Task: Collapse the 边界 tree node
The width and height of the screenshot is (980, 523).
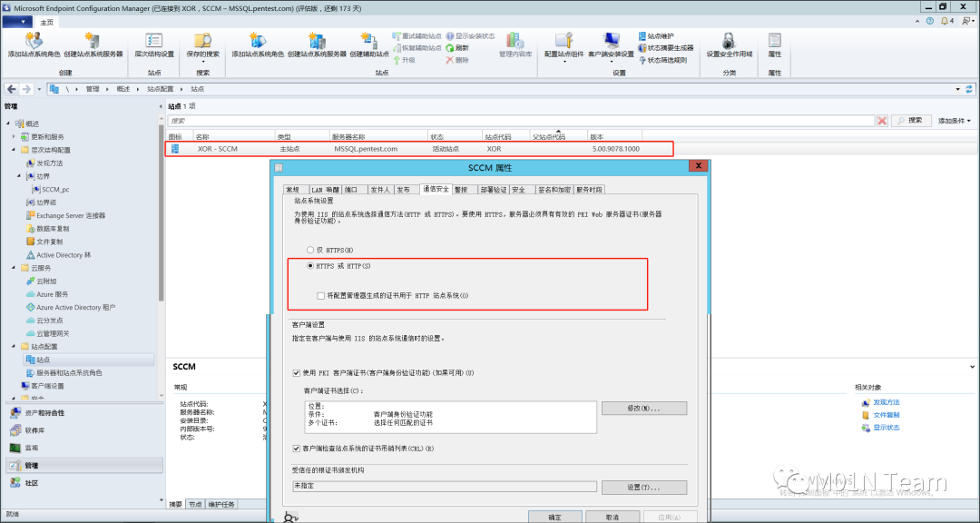Action: click(19, 176)
